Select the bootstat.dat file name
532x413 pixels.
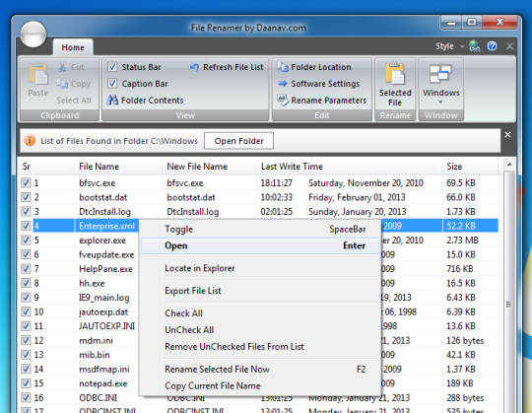103,197
